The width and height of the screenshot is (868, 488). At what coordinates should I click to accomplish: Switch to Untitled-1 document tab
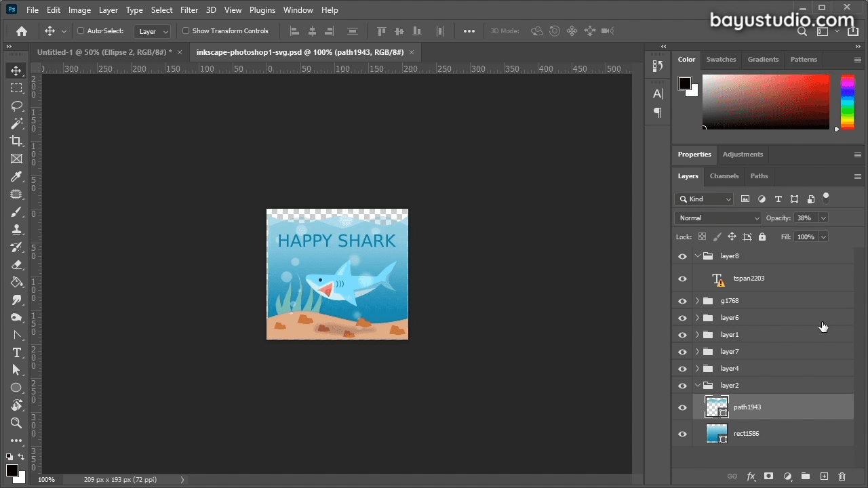[x=104, y=52]
